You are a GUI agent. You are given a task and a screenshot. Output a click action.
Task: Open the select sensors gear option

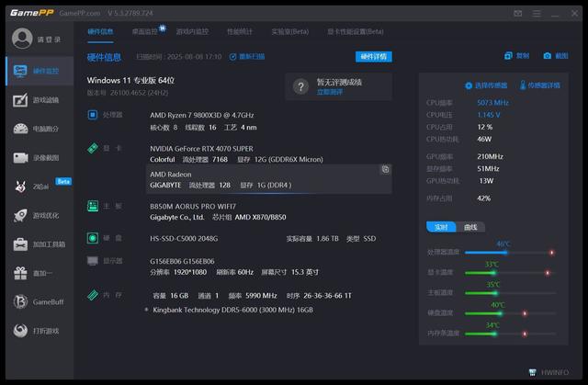point(486,85)
